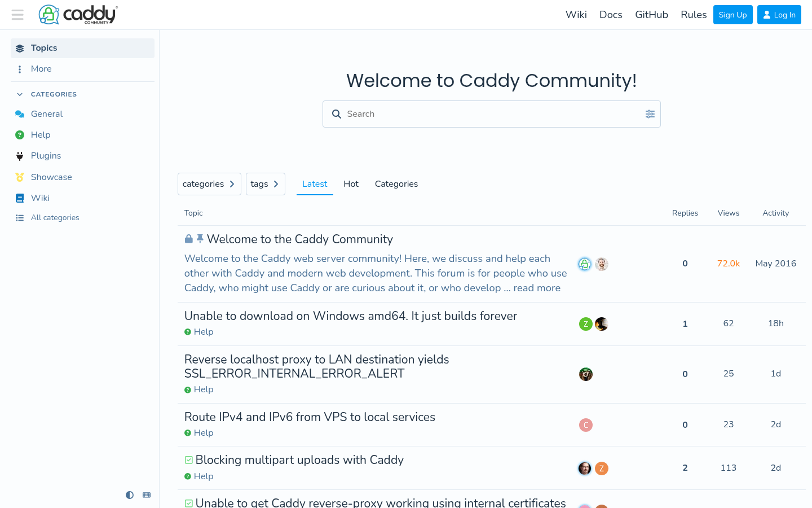Switch to the Latest tab
The image size is (812, 508).
315,184
